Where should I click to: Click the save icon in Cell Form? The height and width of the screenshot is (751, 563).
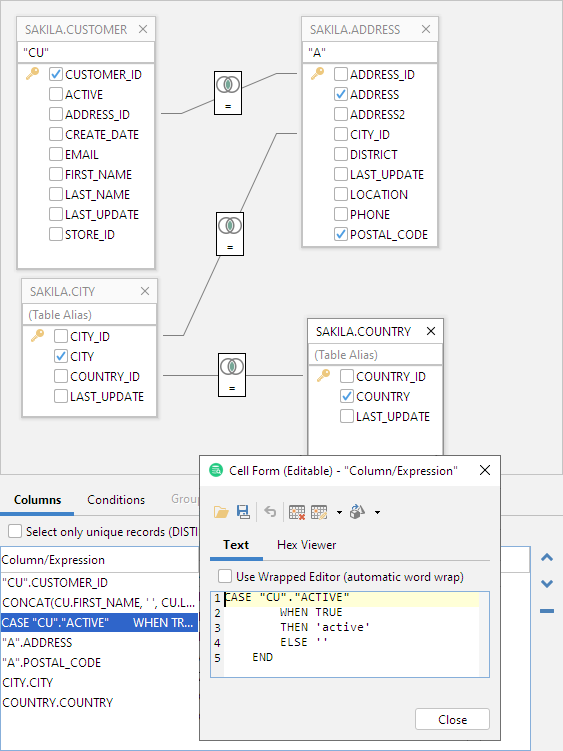click(x=243, y=512)
